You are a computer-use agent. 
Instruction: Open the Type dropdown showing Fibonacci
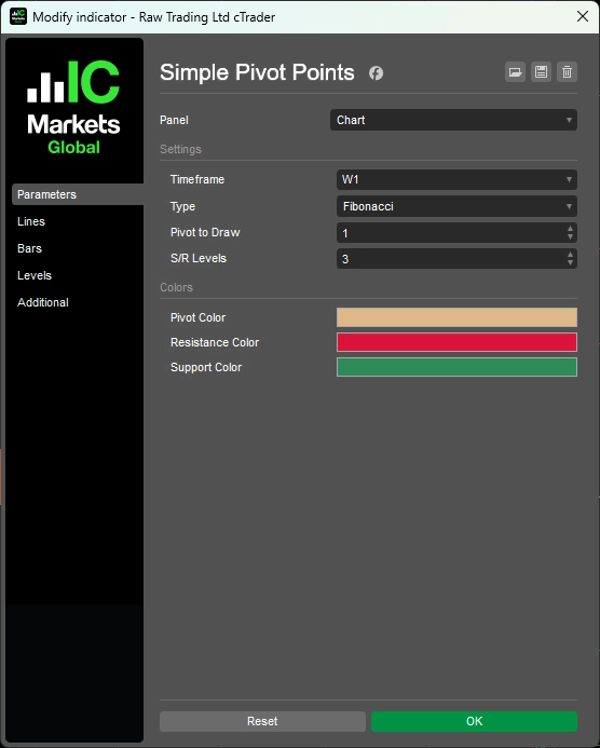click(x=456, y=206)
